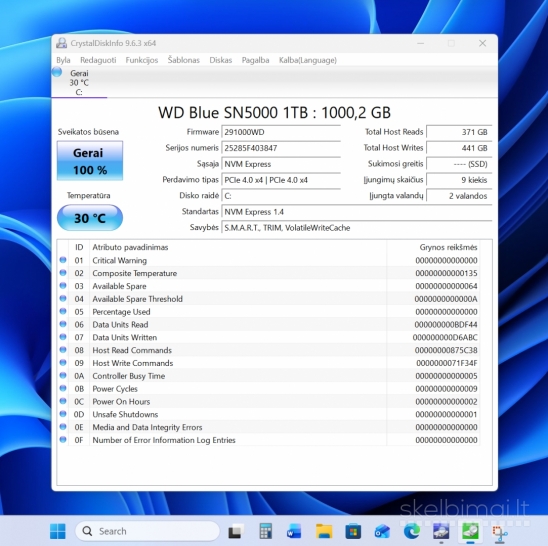Click the CrystalDiskInfo title bar app icon
The width and height of the screenshot is (548, 546).
(x=62, y=43)
